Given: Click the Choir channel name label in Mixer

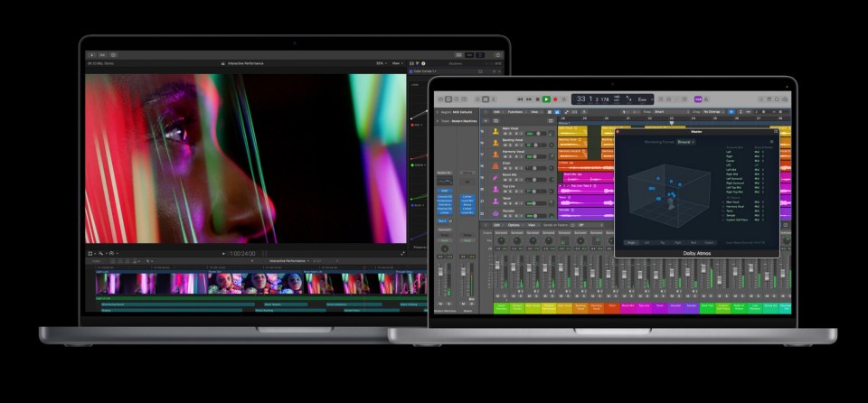Looking at the screenshot, I should tap(612, 308).
